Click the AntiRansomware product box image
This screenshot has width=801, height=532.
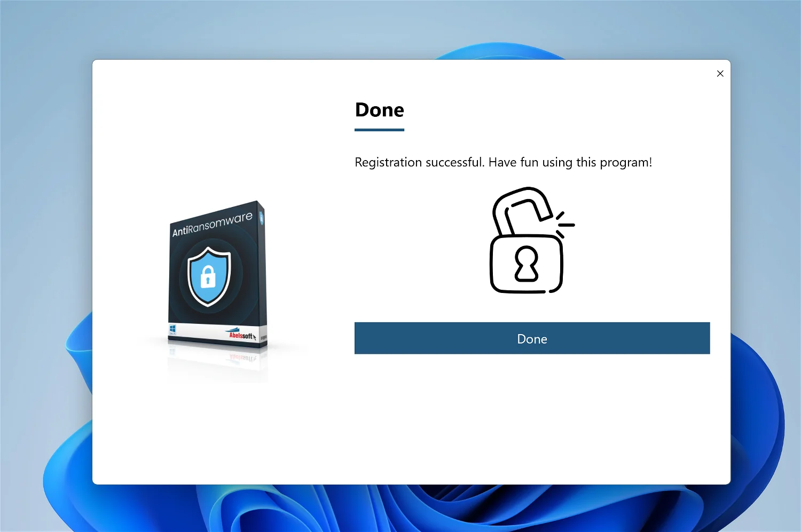[x=217, y=275]
